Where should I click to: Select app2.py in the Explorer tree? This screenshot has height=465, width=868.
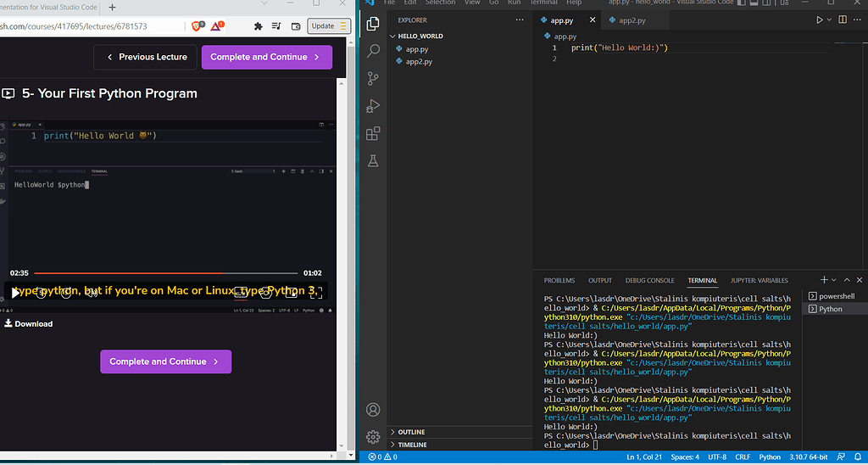(x=419, y=62)
